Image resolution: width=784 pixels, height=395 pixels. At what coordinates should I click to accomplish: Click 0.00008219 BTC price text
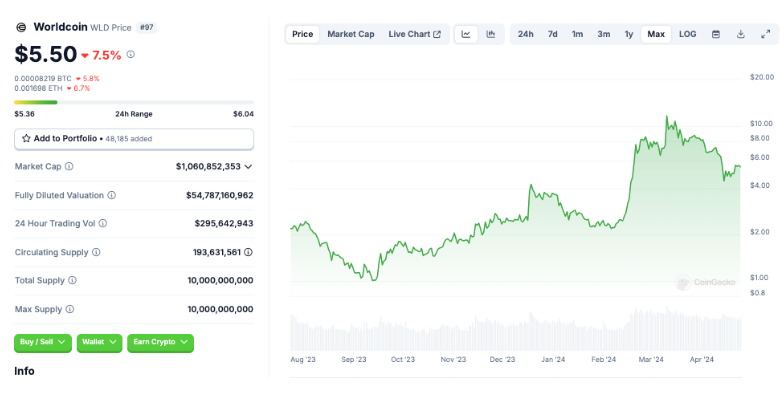[43, 78]
